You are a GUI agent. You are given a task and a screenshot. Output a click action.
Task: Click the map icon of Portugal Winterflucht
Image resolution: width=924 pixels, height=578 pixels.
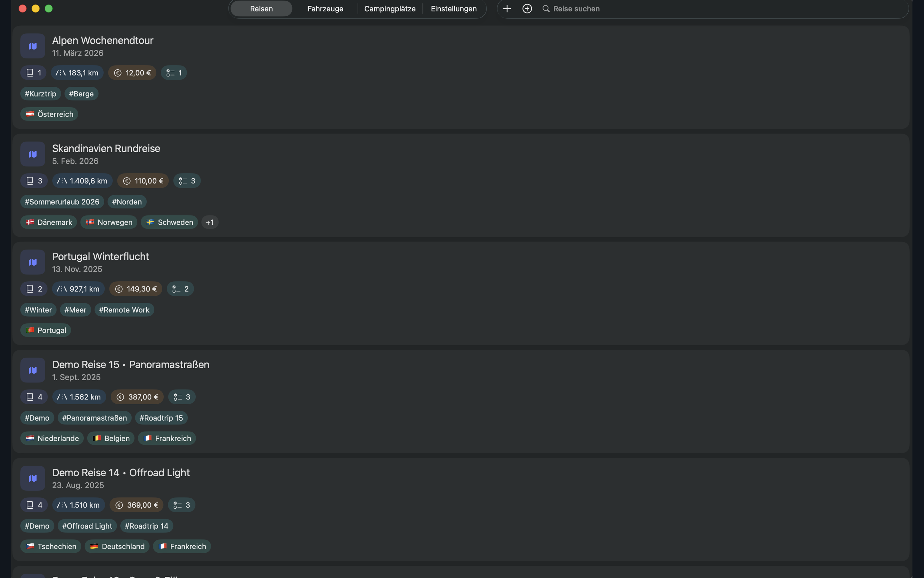point(33,262)
